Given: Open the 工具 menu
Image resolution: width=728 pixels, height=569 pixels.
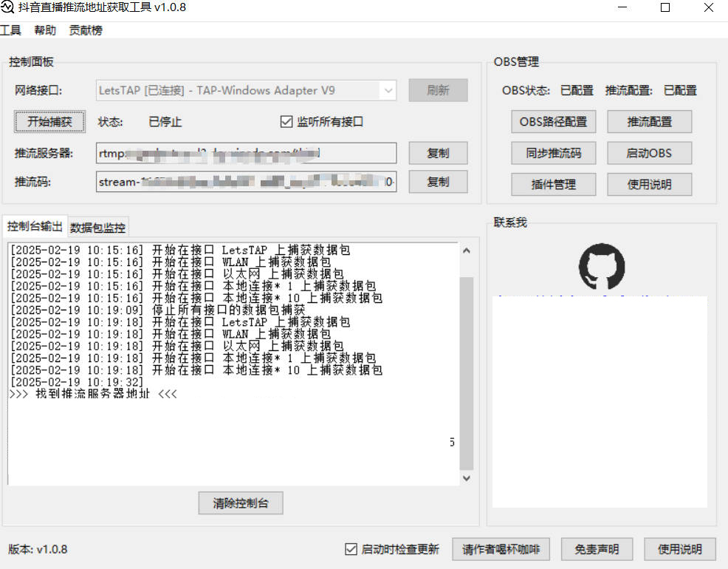Looking at the screenshot, I should [x=10, y=30].
